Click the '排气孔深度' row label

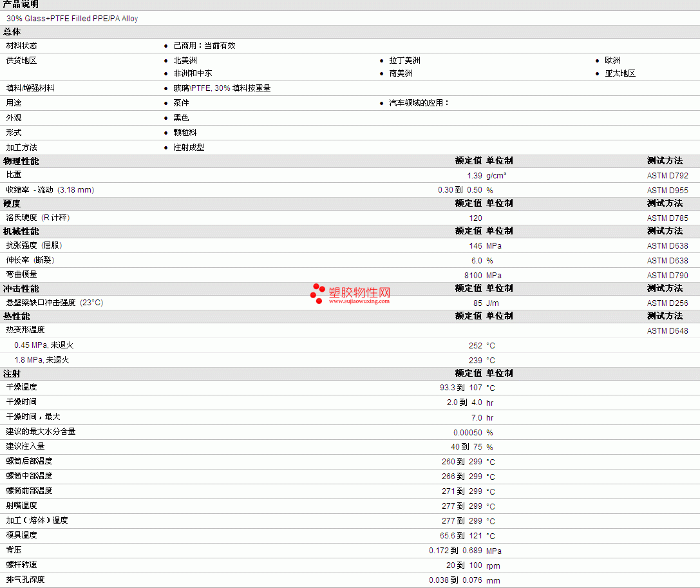[x=26, y=579]
